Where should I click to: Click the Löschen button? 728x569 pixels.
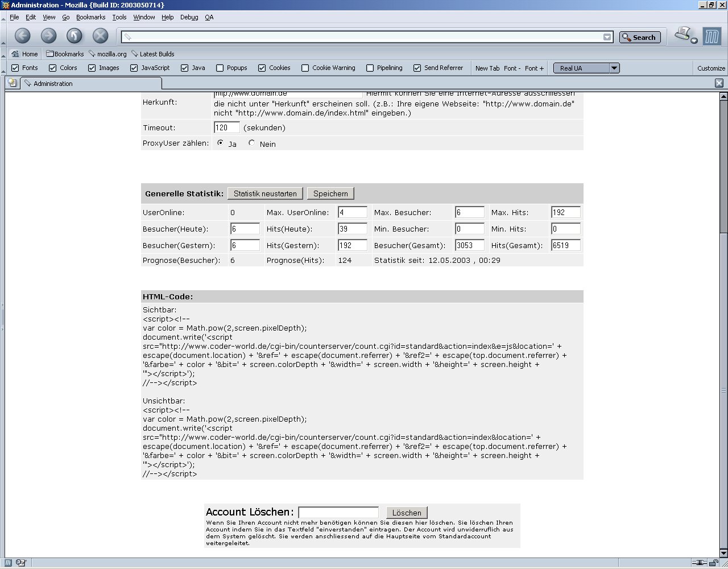coord(407,513)
